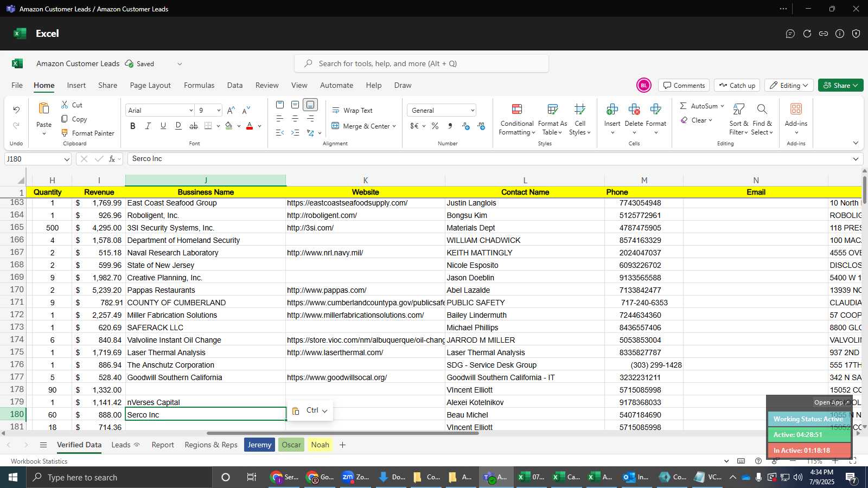Toggle Center horizontal alignment
The image size is (868, 488).
(295, 119)
